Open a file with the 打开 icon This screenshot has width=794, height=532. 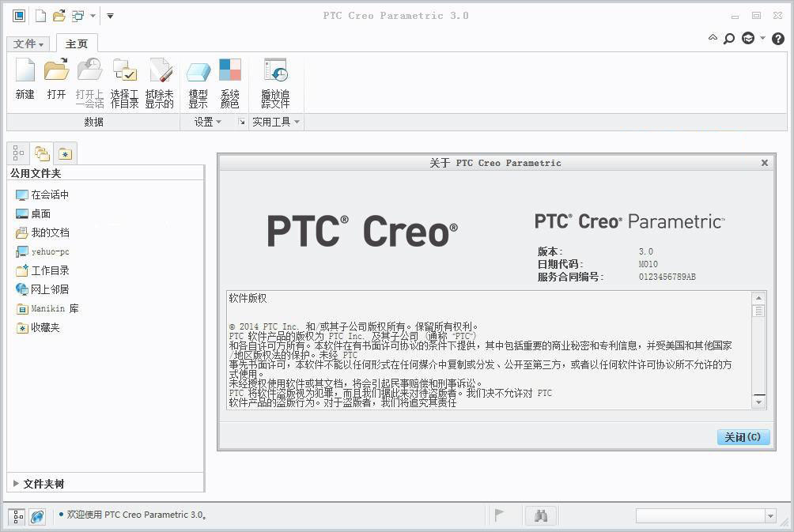click(55, 79)
